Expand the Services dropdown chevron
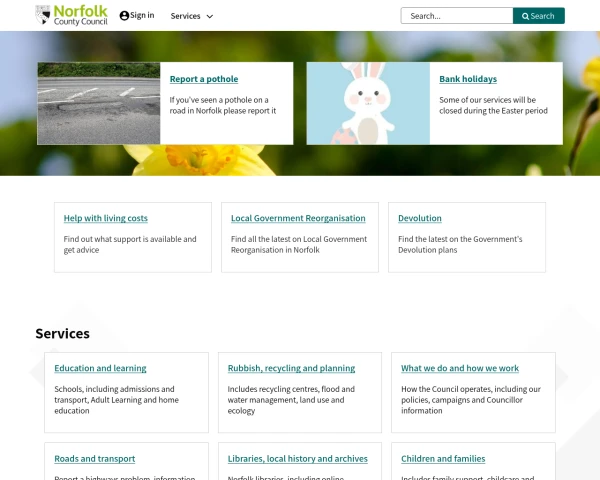This screenshot has width=600, height=480. (x=210, y=16)
